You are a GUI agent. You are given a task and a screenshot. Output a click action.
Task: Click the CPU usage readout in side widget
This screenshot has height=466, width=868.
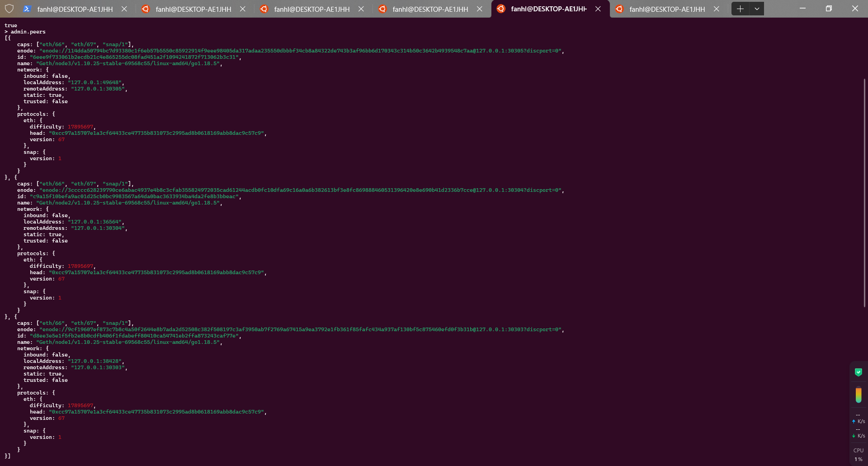coord(858,455)
